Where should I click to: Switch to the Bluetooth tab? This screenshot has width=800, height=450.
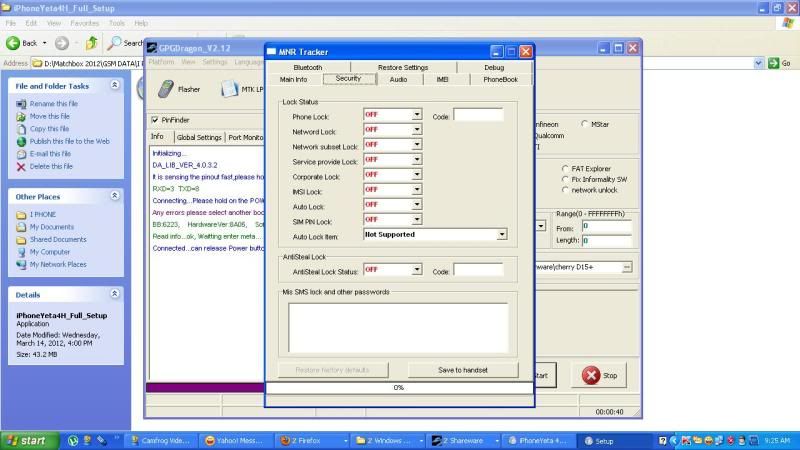tap(308, 67)
